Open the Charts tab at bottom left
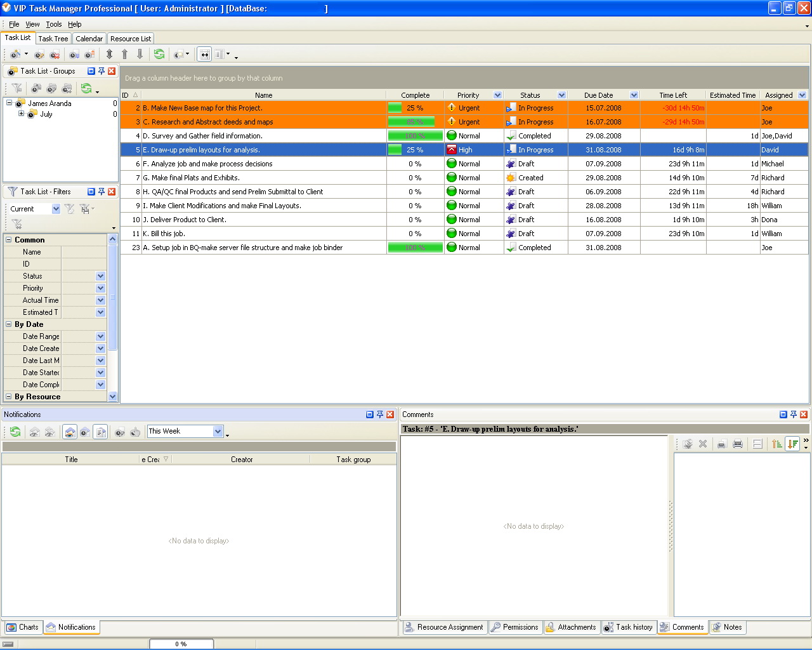Image resolution: width=812 pixels, height=650 pixels. [x=22, y=627]
